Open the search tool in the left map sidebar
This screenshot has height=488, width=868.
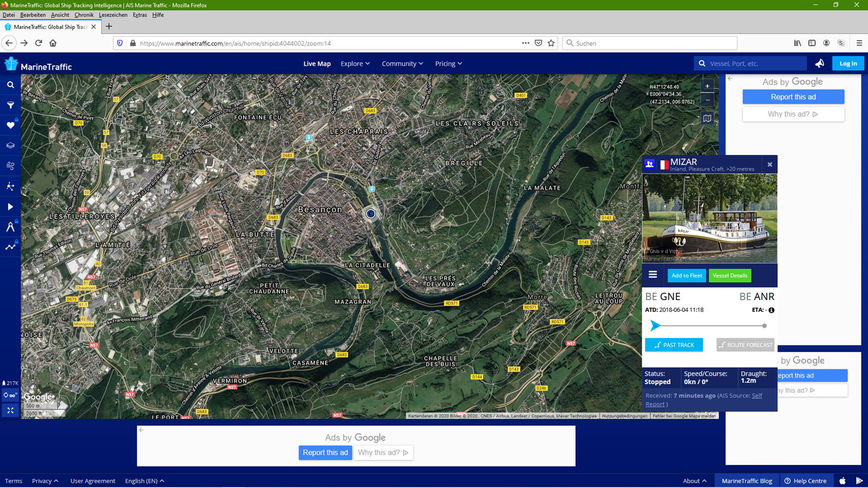[x=10, y=85]
